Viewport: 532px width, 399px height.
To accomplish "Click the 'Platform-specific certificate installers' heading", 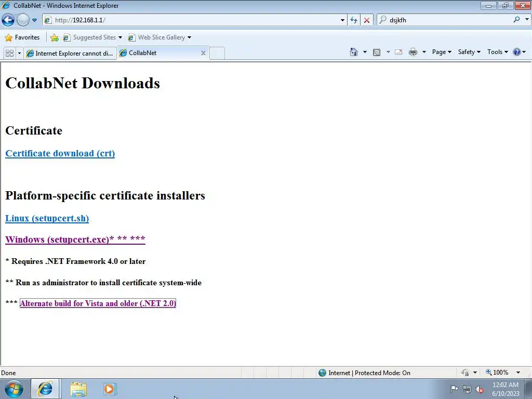I will [x=105, y=196].
